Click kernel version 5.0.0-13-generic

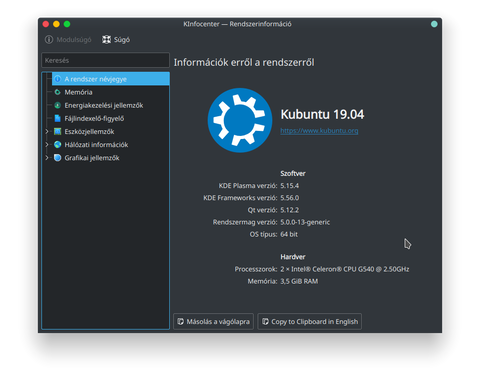305,222
